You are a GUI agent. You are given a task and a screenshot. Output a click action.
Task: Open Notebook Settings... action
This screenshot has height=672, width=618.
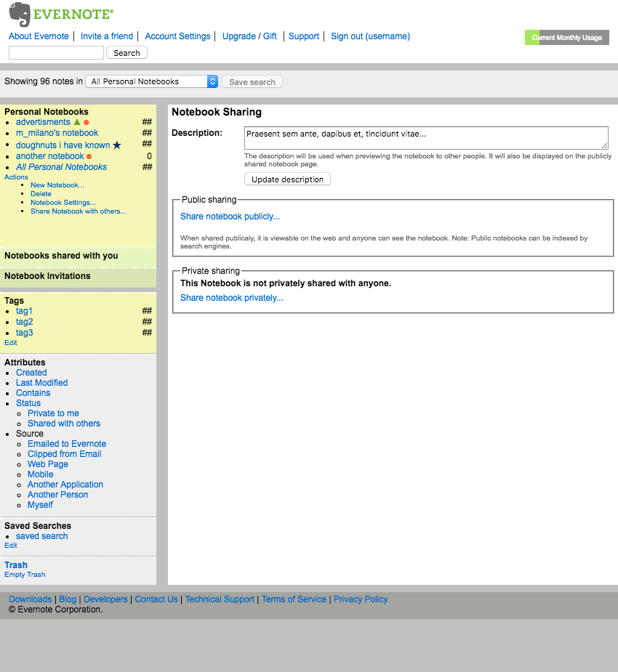tap(63, 202)
